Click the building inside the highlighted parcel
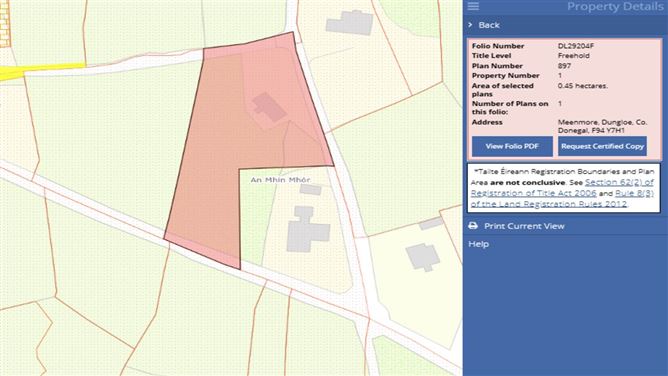668x376 pixels. [268, 106]
